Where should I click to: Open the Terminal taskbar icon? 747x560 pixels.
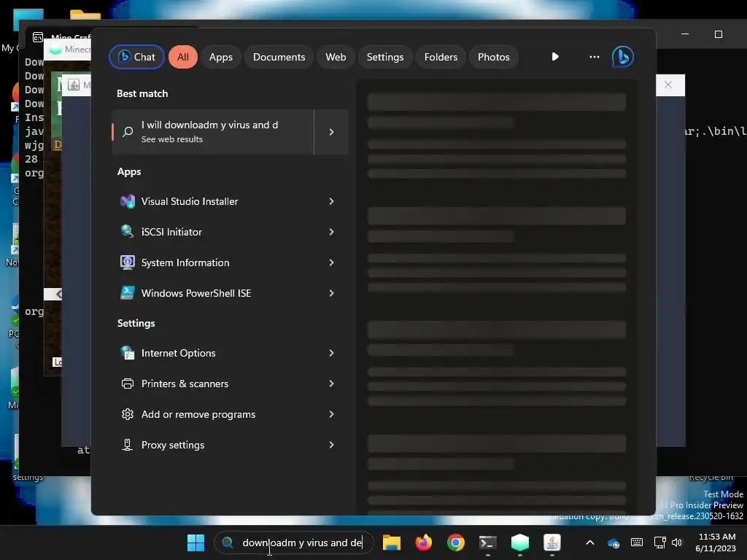[488, 542]
